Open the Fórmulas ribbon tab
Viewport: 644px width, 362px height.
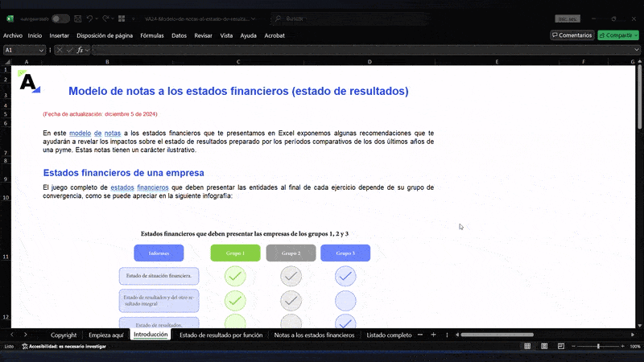(x=151, y=35)
